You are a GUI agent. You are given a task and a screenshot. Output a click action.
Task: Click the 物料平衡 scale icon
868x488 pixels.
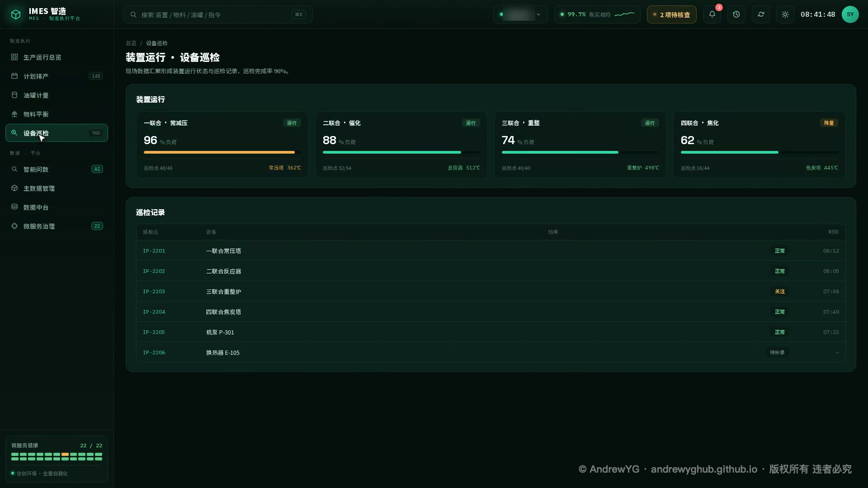tap(14, 114)
